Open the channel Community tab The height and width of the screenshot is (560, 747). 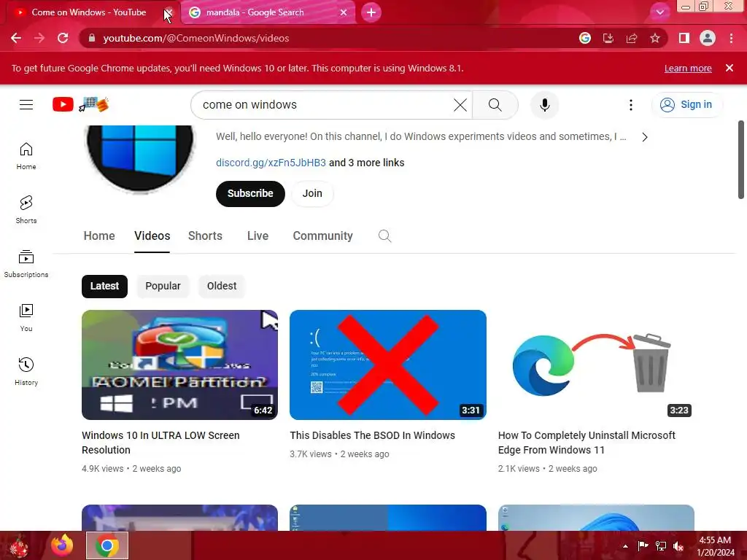click(x=322, y=236)
